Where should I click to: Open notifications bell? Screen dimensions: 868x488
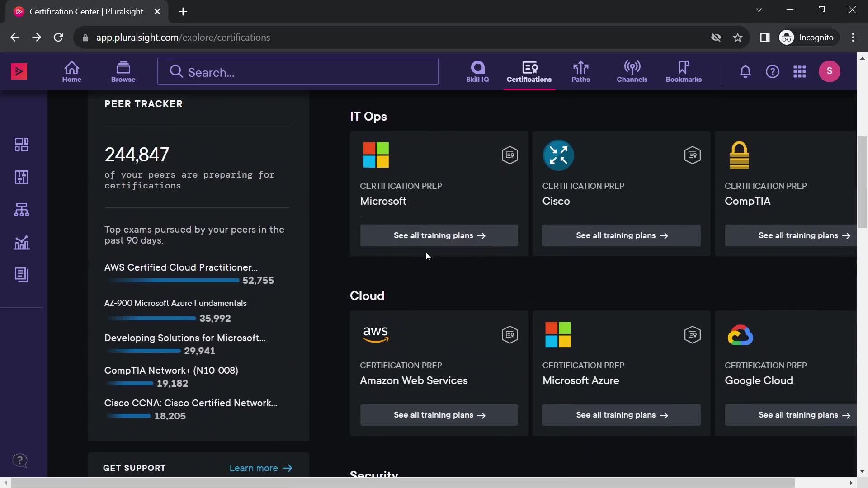(745, 71)
